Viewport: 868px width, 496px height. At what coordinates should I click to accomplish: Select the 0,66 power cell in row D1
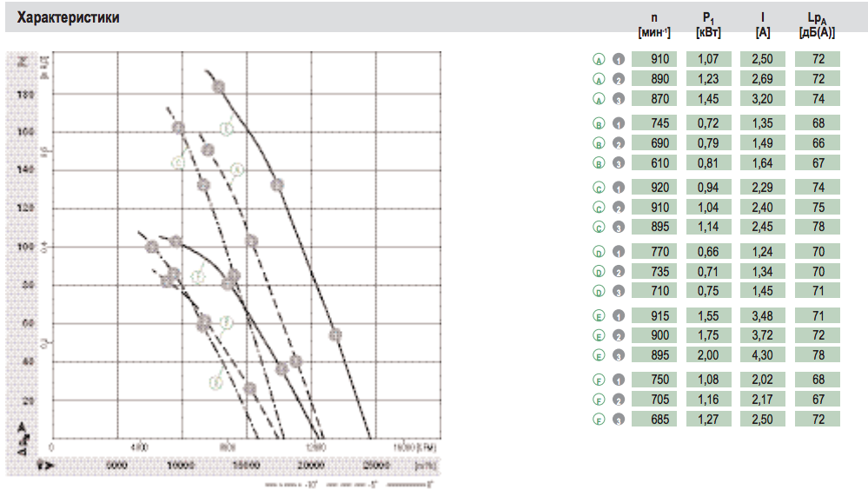coord(709,252)
